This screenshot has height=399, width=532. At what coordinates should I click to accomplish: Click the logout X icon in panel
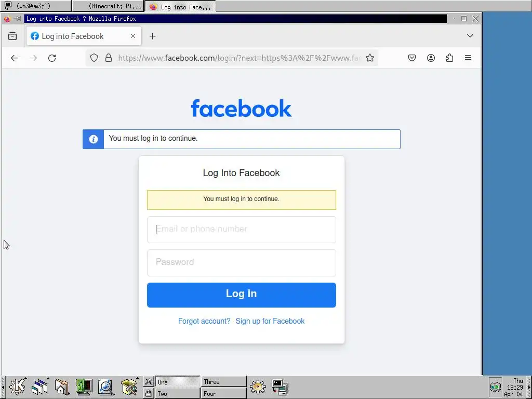[148, 382]
